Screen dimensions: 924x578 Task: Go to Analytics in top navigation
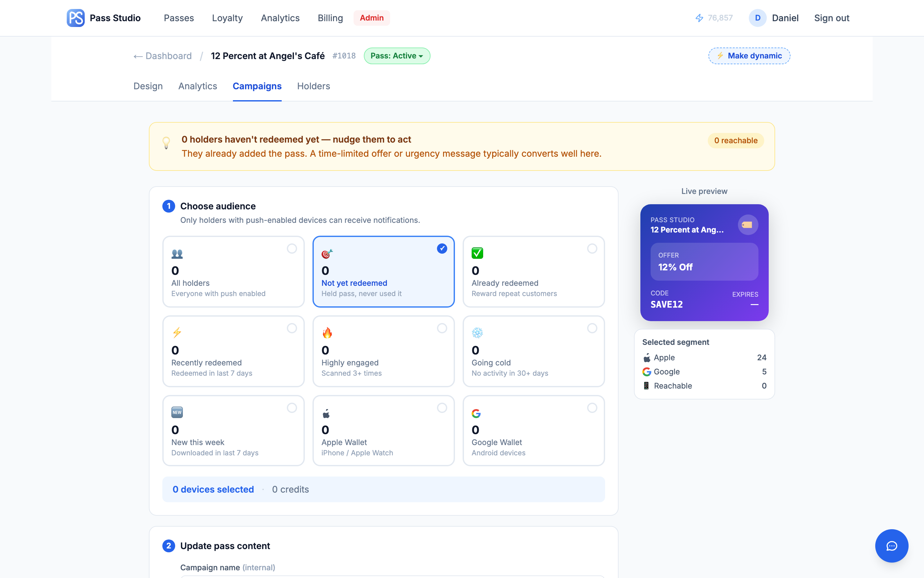pos(280,18)
